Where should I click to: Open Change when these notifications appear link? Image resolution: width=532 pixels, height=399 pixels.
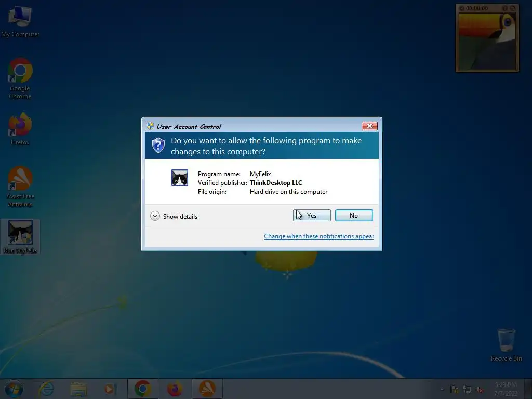click(x=319, y=236)
